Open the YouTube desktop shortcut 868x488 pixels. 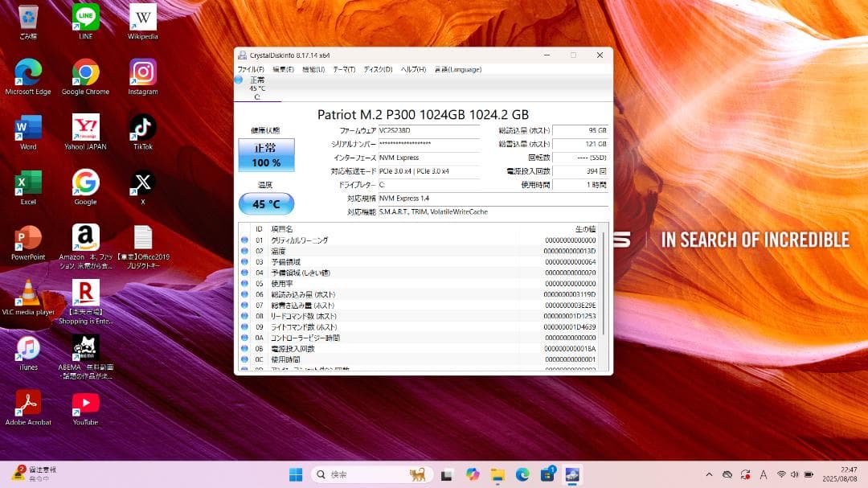coord(85,402)
